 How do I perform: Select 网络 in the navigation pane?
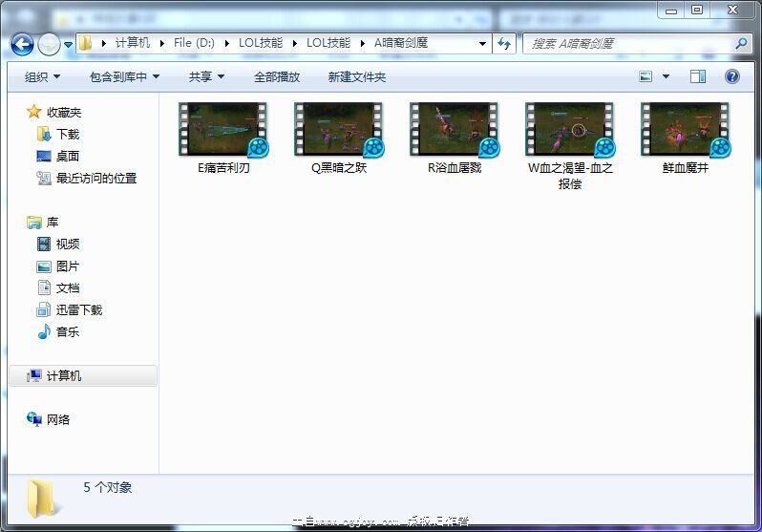coord(58,420)
